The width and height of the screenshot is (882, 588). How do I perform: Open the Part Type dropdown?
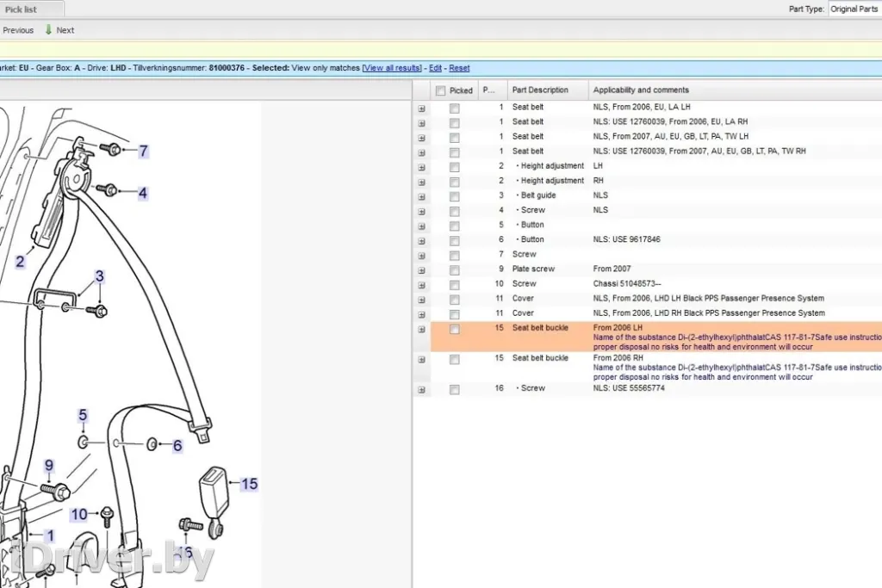tap(854, 9)
